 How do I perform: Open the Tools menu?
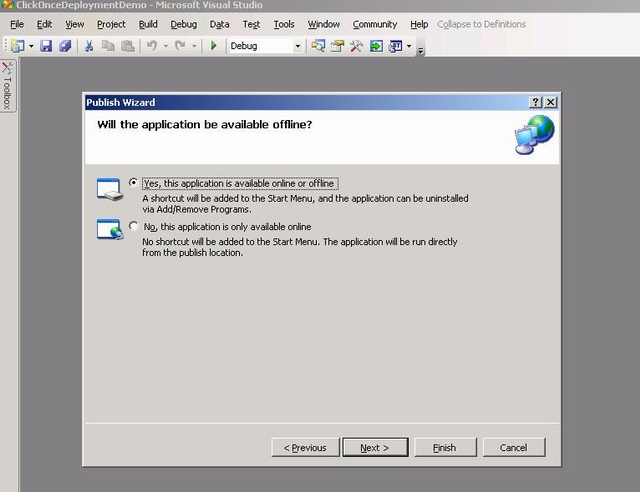[284, 24]
